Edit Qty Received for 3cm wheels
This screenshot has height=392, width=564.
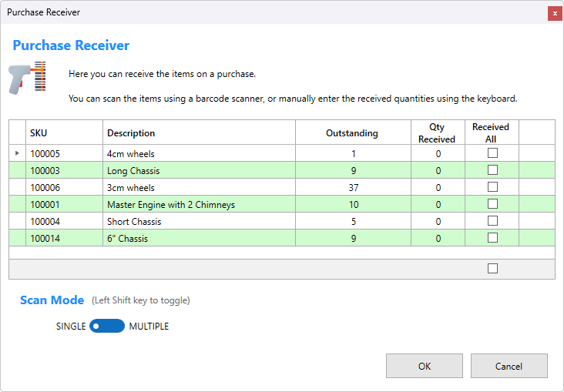pos(437,187)
